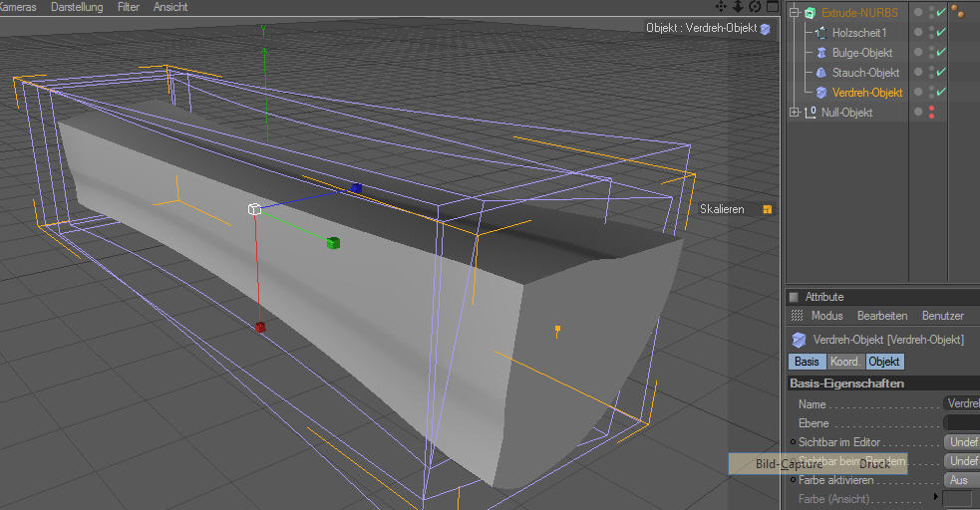Screen dimensions: 980x510
Task: Click the viewport move-camera icon
Action: point(721,6)
